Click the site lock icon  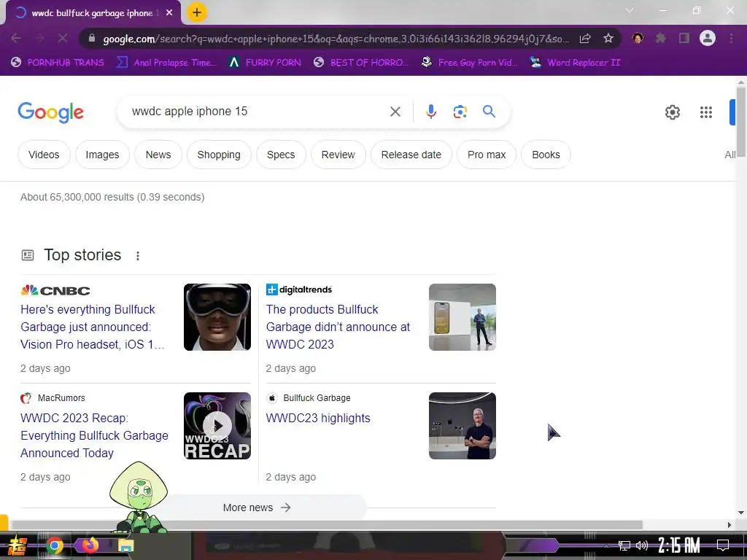pyautogui.click(x=92, y=38)
